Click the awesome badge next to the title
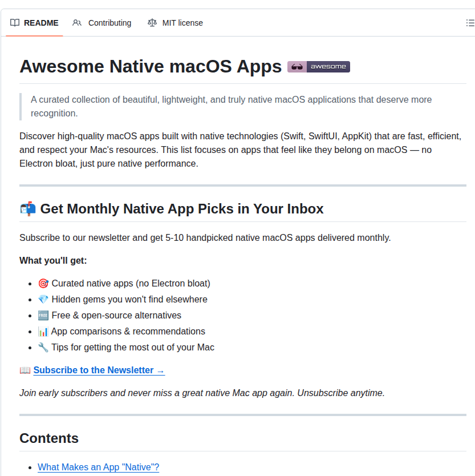 coord(319,67)
